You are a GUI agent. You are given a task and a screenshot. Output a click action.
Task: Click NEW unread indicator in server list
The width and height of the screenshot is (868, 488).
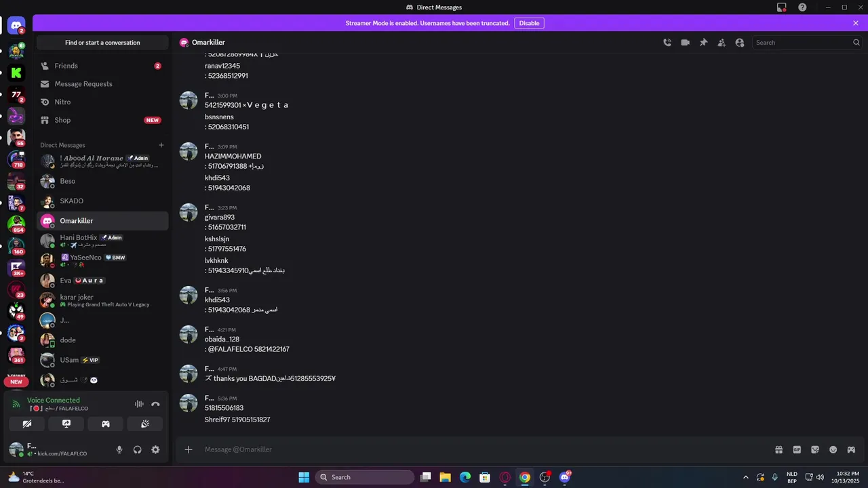(x=16, y=382)
